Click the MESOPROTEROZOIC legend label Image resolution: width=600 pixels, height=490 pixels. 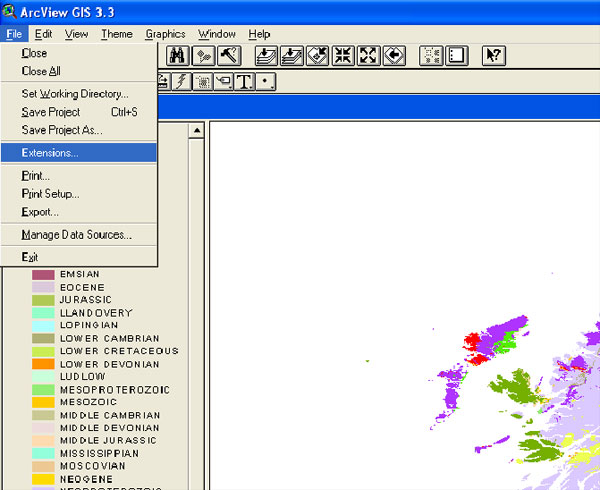(115, 390)
